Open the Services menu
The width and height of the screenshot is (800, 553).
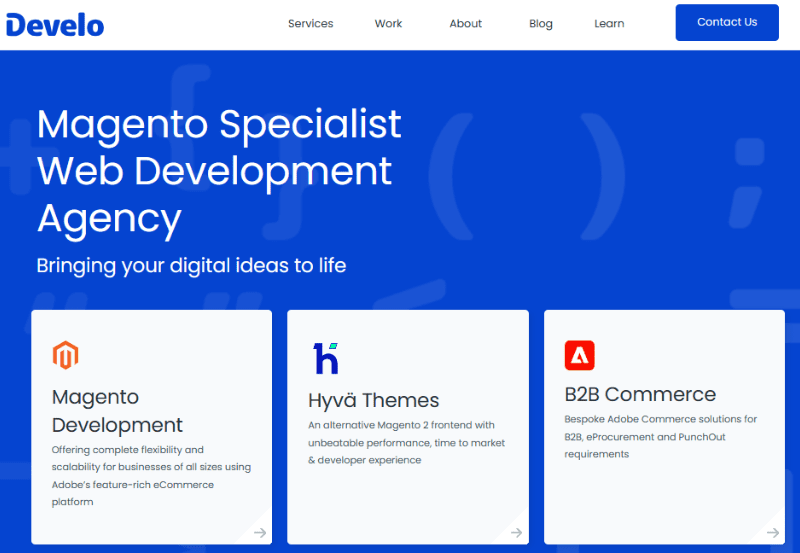point(310,23)
